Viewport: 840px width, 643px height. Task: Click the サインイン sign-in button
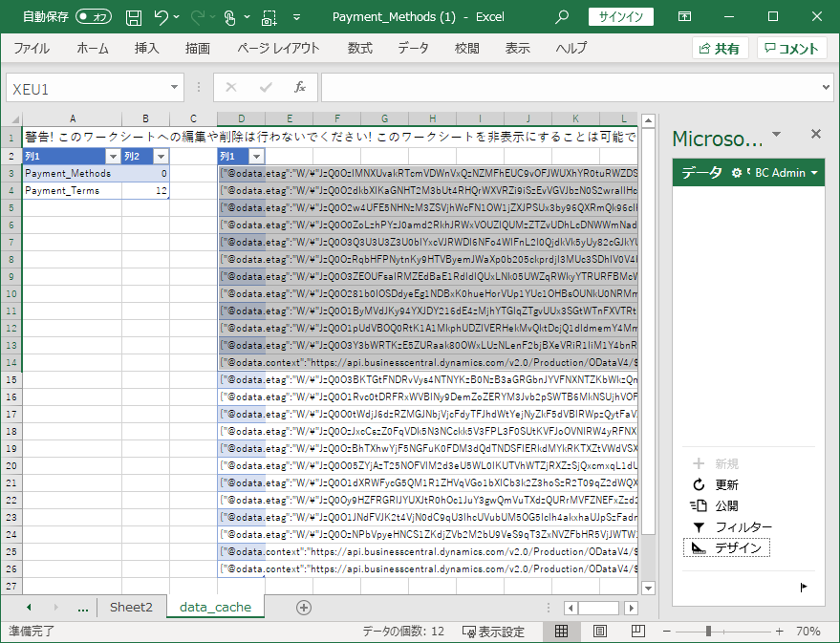tap(621, 17)
